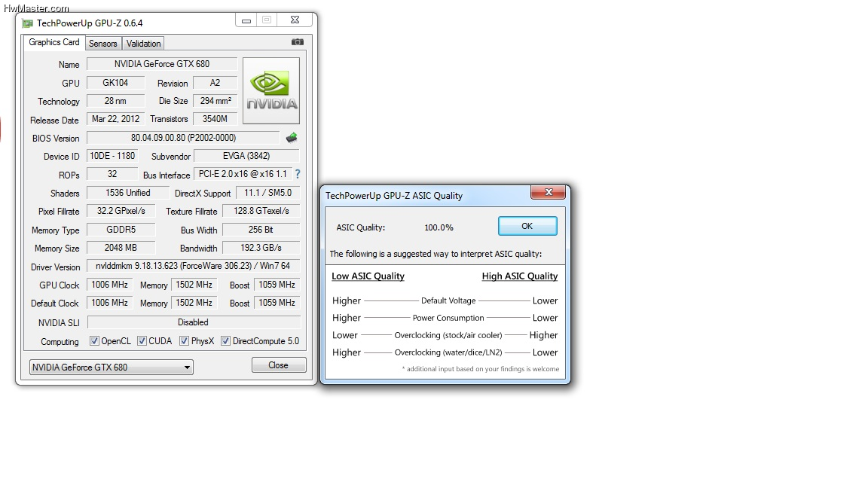Click the Power Consumption label in ASIC dialog
868x488 pixels.
tap(448, 318)
